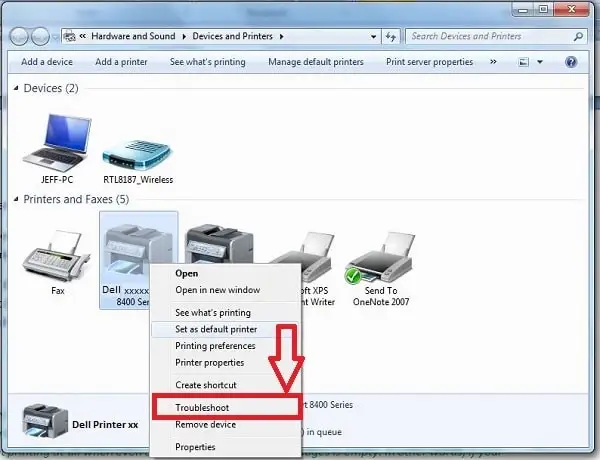Image resolution: width=600 pixels, height=460 pixels.
Task: Select the Send To OneNote 2007 printer icon
Action: click(x=381, y=258)
